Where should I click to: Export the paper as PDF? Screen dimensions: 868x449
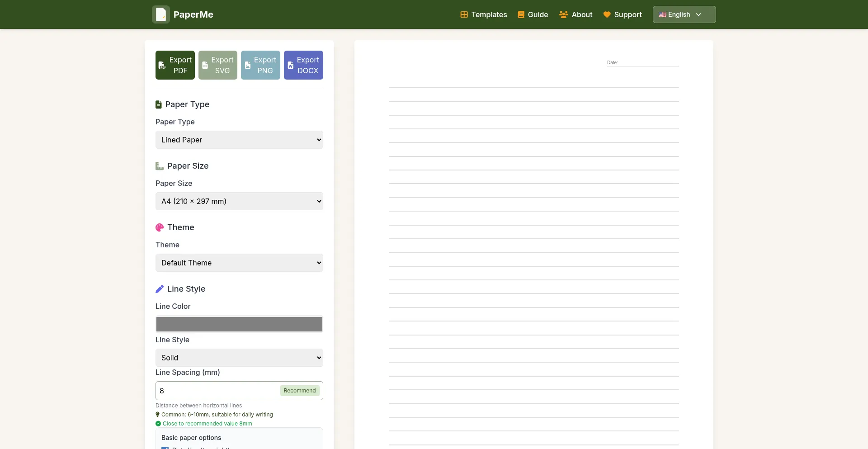click(x=175, y=65)
